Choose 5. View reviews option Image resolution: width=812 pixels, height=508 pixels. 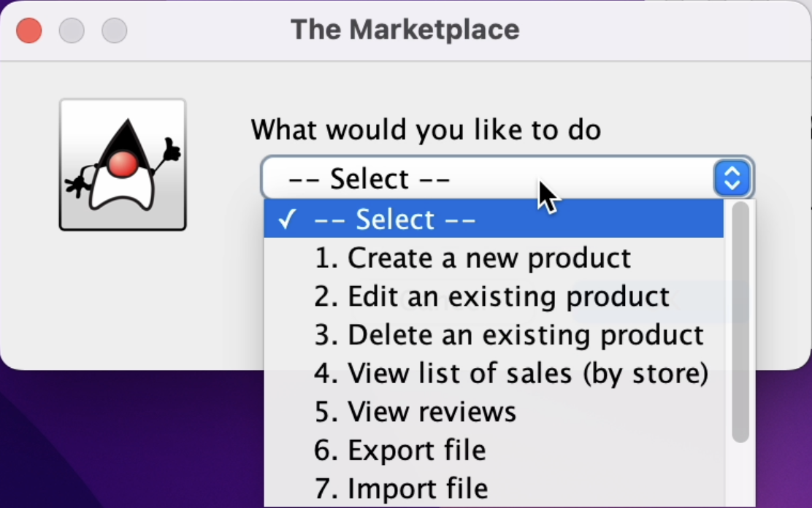494,412
